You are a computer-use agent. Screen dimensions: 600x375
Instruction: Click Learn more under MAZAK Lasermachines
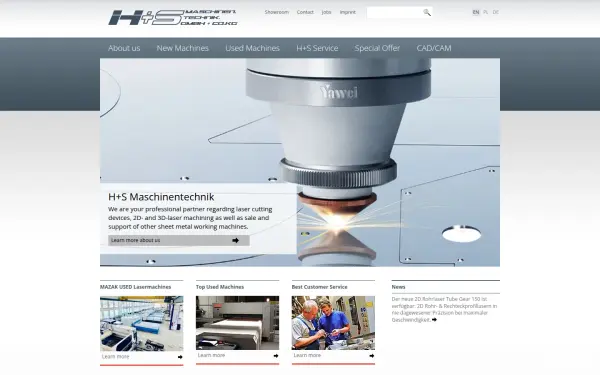coord(116,357)
